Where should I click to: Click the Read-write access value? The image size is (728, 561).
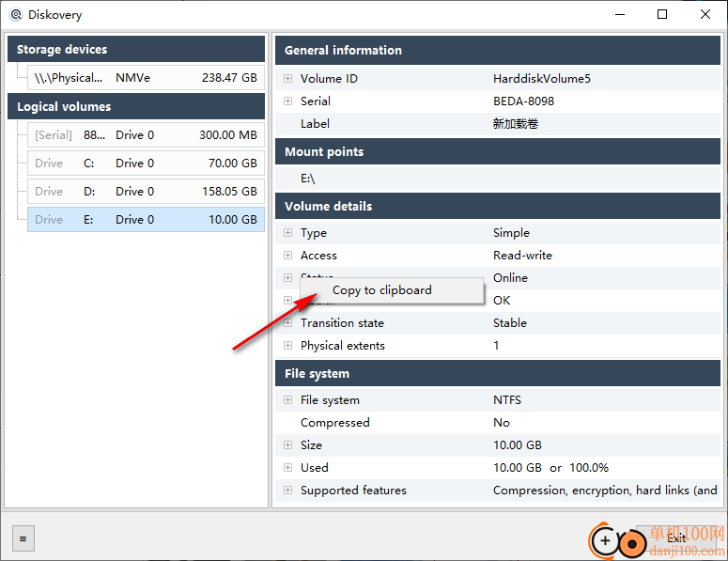tap(522, 256)
